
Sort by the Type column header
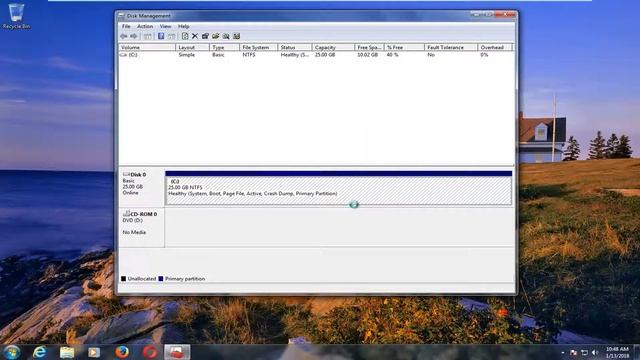[224, 47]
